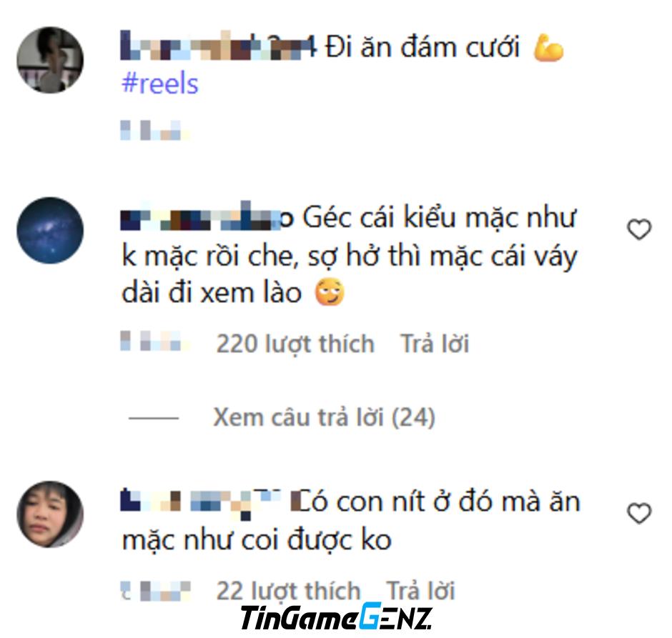Click the smirking emoji after 'xem lào'

329,291
